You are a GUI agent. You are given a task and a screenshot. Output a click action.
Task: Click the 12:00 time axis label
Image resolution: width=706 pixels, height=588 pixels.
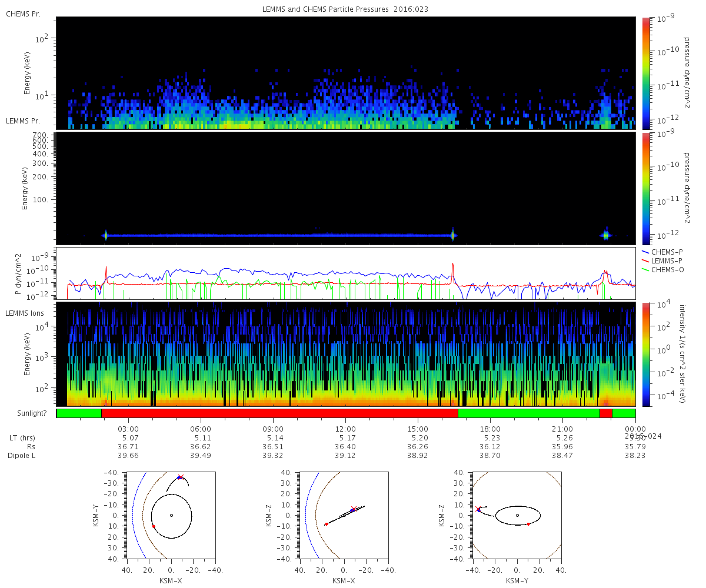pos(345,429)
